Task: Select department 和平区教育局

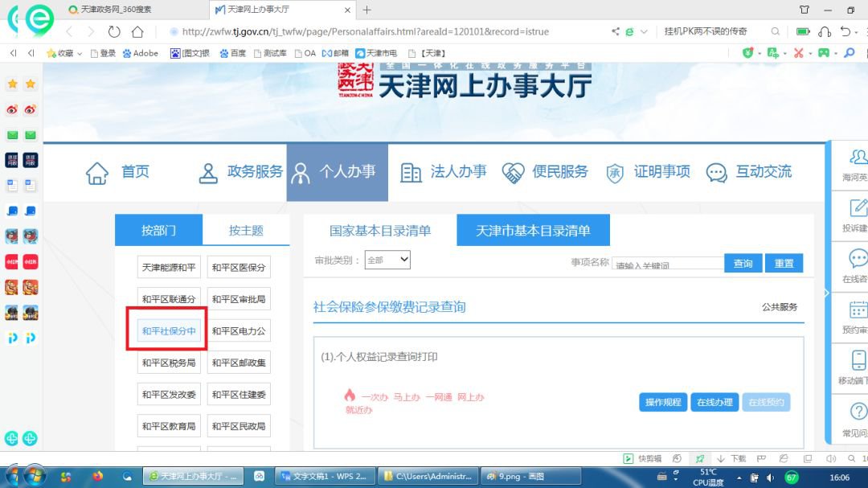Action: [169, 426]
